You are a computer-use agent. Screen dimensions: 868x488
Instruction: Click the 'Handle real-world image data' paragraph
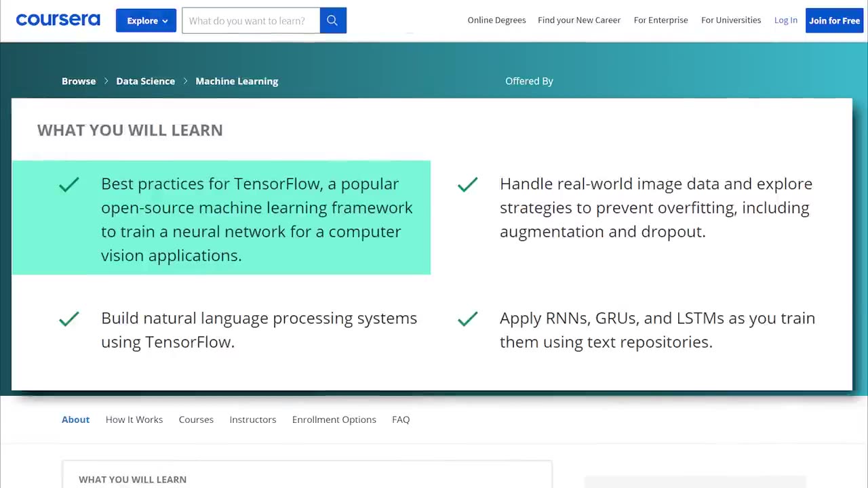tap(656, 207)
